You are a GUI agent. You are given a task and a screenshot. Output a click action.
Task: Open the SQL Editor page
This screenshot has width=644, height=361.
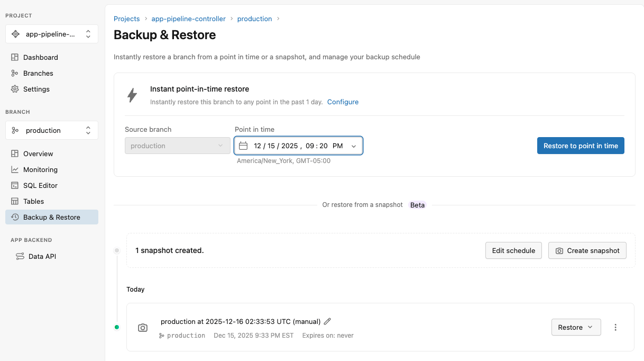point(40,185)
